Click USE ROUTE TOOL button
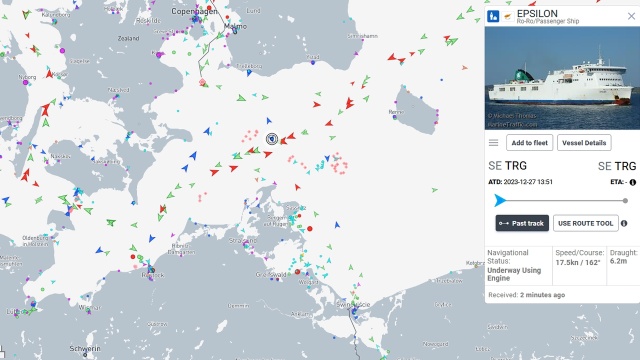This screenshot has height=360, width=640. click(585, 223)
